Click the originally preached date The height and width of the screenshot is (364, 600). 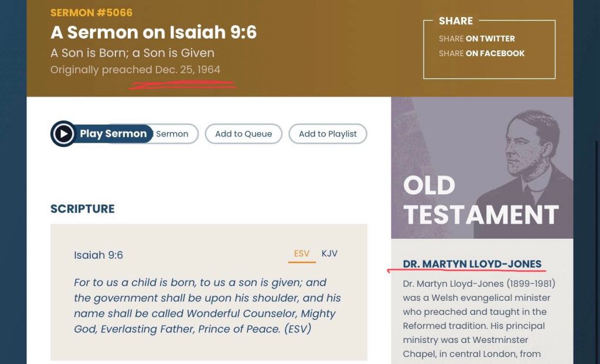135,70
